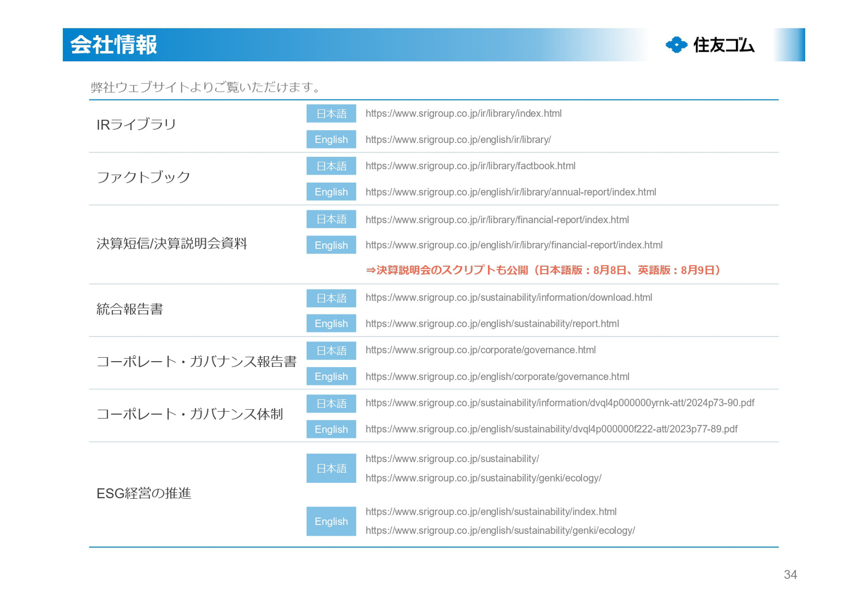
Task: Open English sustainability index.html link
Action: tap(491, 512)
